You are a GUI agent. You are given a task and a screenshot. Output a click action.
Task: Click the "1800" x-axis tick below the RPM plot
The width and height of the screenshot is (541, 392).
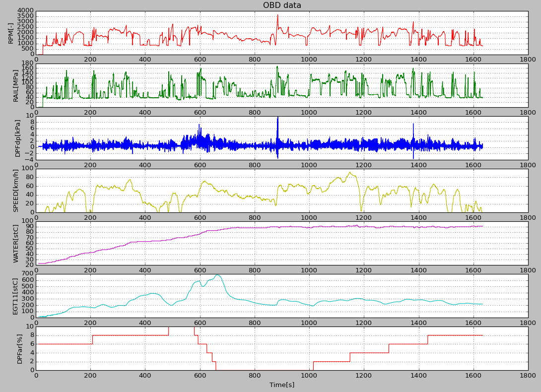pos(528,60)
